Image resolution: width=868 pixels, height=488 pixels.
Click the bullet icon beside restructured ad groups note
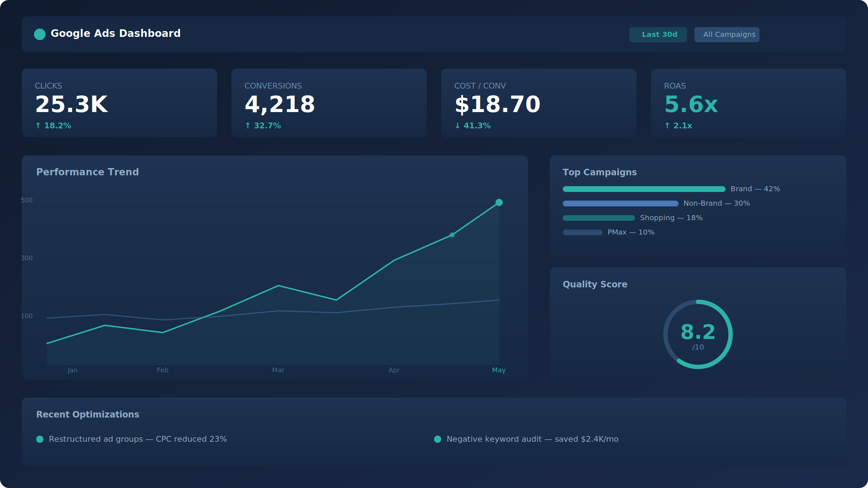tap(39, 439)
